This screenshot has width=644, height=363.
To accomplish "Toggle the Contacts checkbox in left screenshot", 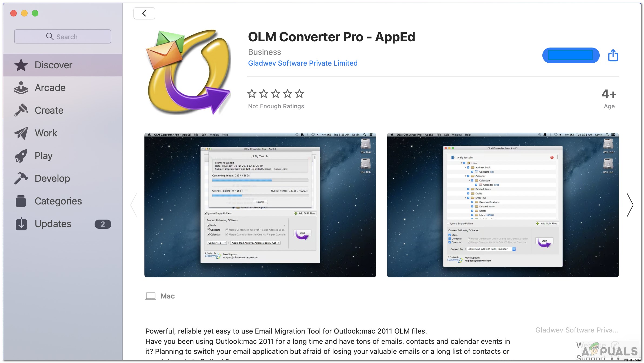I will (208, 230).
